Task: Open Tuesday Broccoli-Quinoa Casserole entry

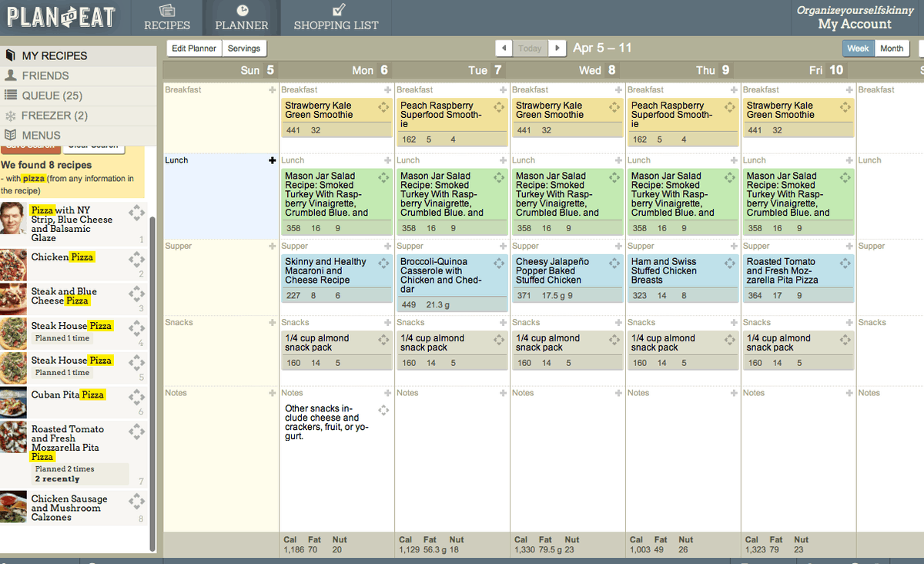Action: point(442,275)
